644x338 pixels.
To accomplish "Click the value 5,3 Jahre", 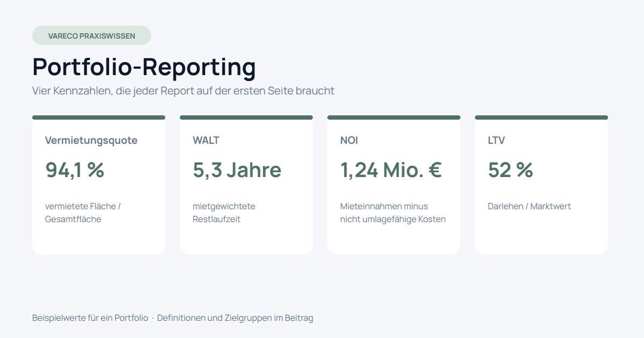I will (x=237, y=170).
